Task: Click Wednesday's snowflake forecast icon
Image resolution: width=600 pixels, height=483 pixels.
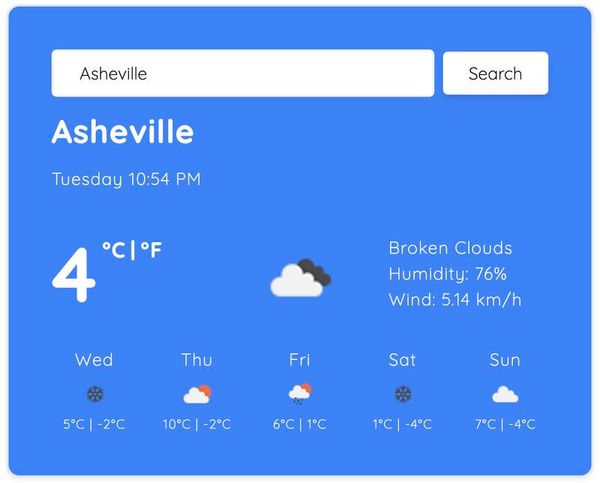Action: pos(95,394)
